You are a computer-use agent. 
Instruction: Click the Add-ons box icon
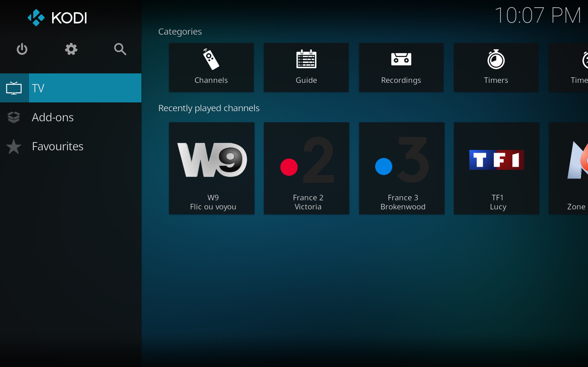[x=14, y=117]
